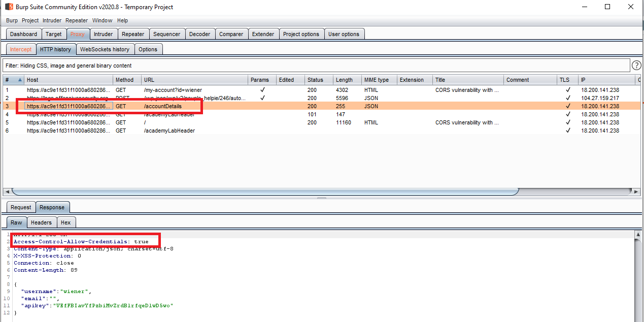The image size is (644, 322).
Task: Click the TLS checkmark in row 6
Action: (568, 131)
